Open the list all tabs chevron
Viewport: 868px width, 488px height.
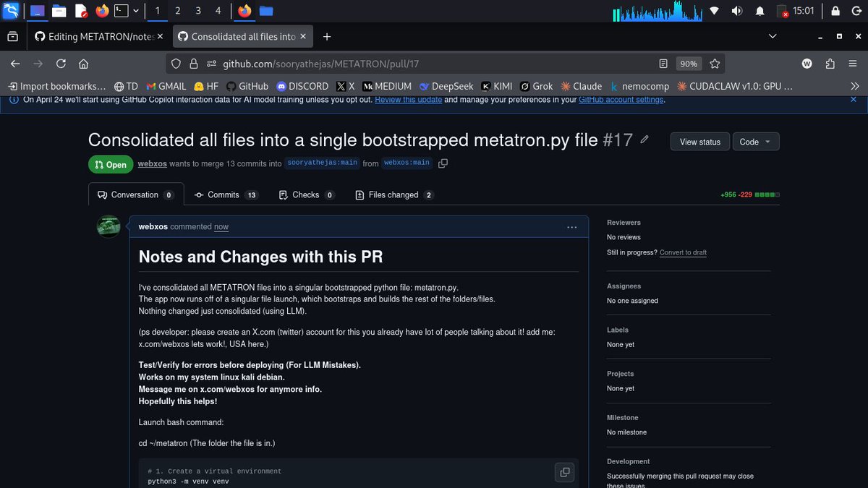click(773, 36)
